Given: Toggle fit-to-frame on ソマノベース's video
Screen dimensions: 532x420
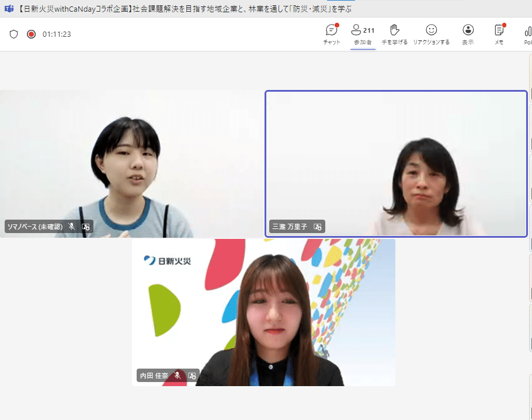Looking at the screenshot, I should point(86,226).
